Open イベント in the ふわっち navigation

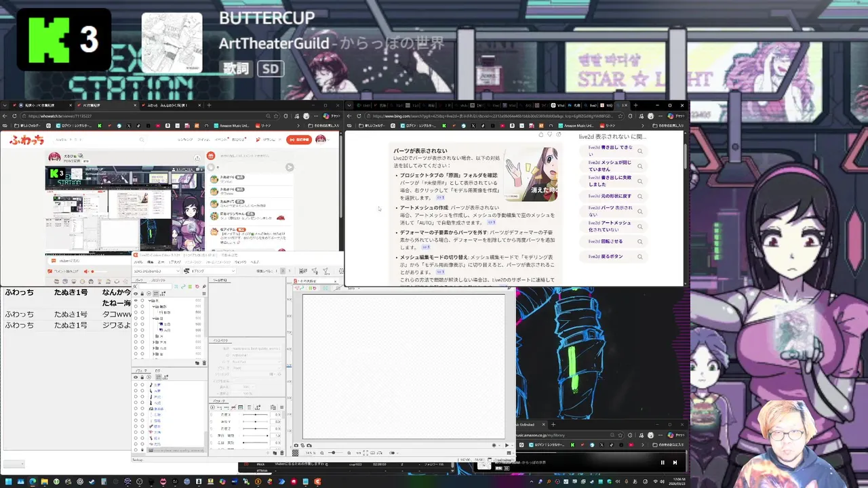[220, 140]
